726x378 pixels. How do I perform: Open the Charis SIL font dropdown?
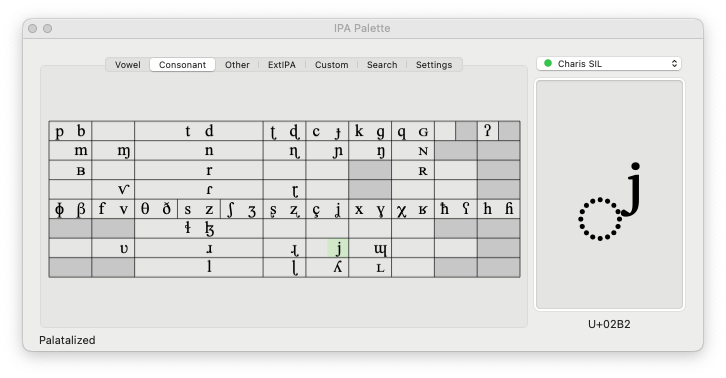[609, 64]
